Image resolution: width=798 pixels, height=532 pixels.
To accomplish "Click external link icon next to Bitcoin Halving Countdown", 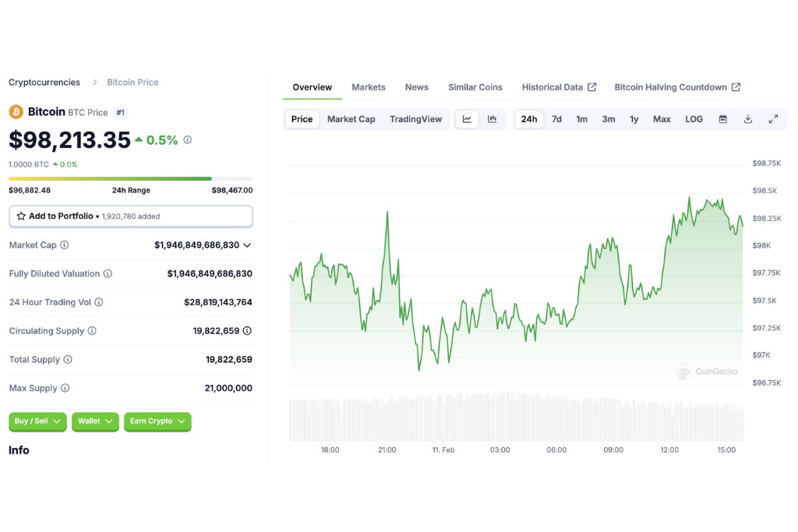I will pos(736,87).
